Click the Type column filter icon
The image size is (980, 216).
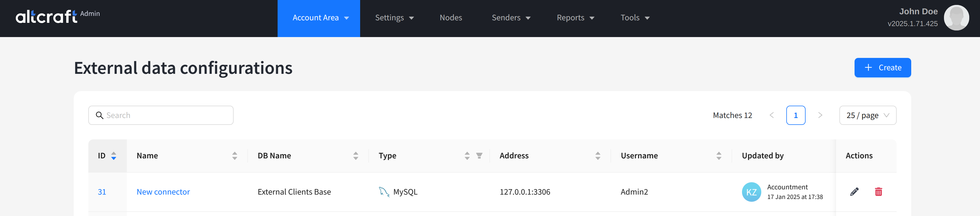click(x=479, y=156)
